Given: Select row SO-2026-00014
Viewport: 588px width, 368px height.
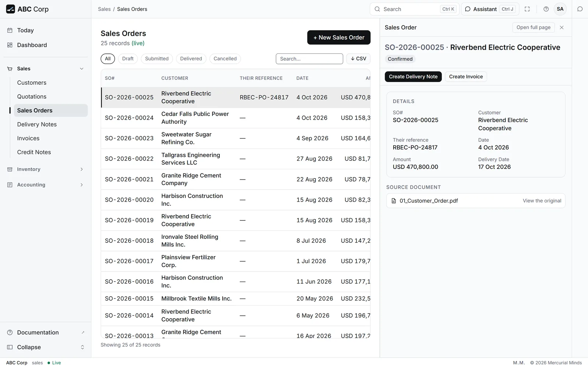Looking at the screenshot, I should (236, 316).
